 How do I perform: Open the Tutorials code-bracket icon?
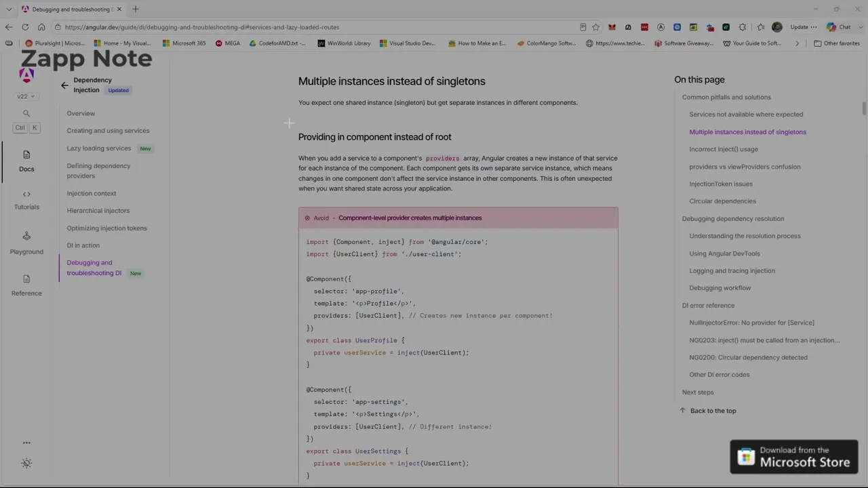(x=26, y=194)
